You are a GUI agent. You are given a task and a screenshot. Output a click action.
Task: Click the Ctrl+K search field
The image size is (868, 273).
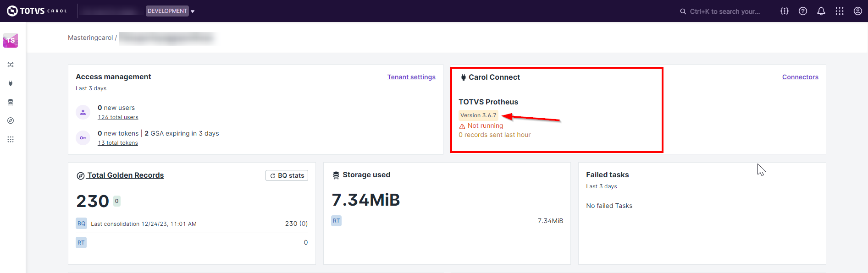[x=724, y=11]
